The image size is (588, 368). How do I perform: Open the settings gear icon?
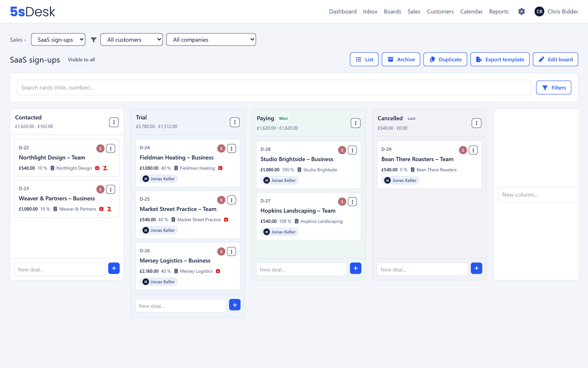(x=521, y=11)
